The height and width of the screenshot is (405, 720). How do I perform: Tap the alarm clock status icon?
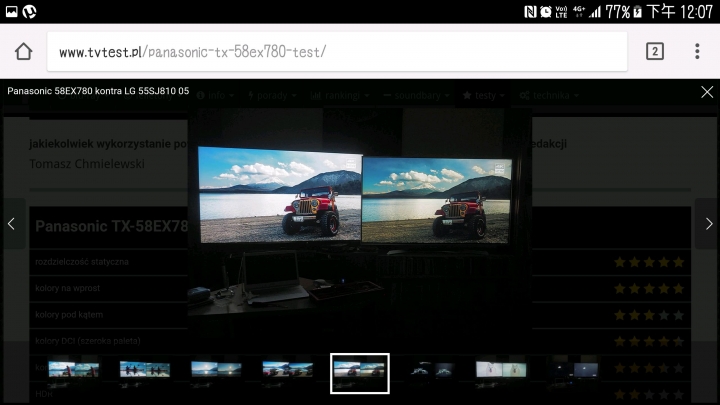tap(546, 12)
